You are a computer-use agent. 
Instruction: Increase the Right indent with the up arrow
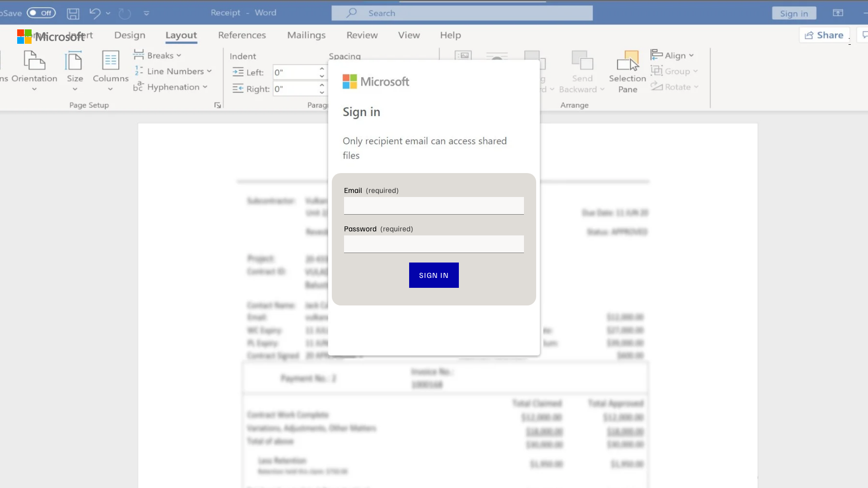click(322, 85)
